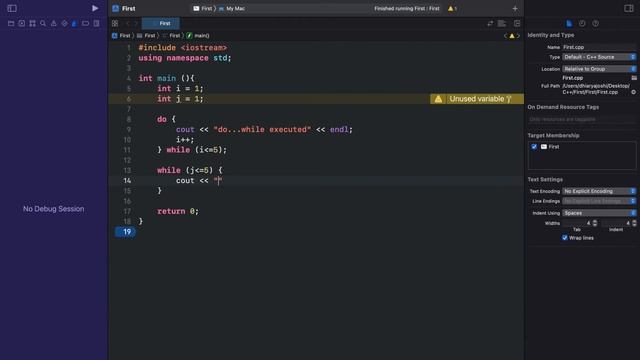Show the Quick Help inspector
The height and width of the screenshot is (360, 640).
(x=596, y=24)
